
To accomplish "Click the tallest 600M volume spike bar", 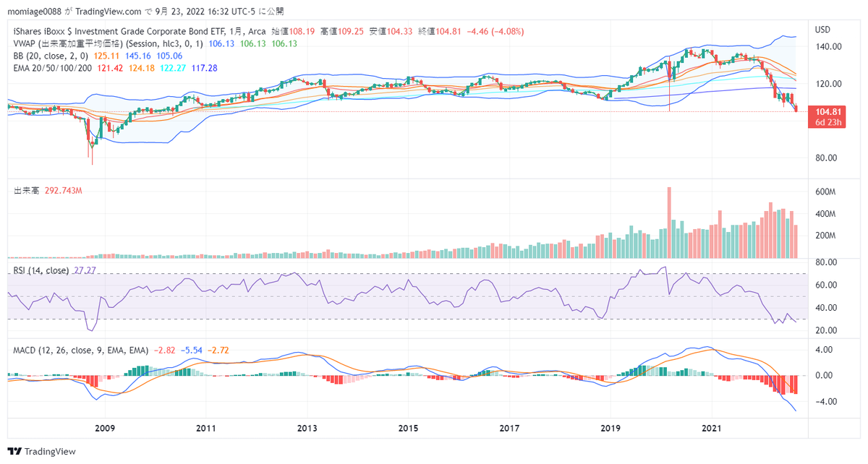I will 669,223.
